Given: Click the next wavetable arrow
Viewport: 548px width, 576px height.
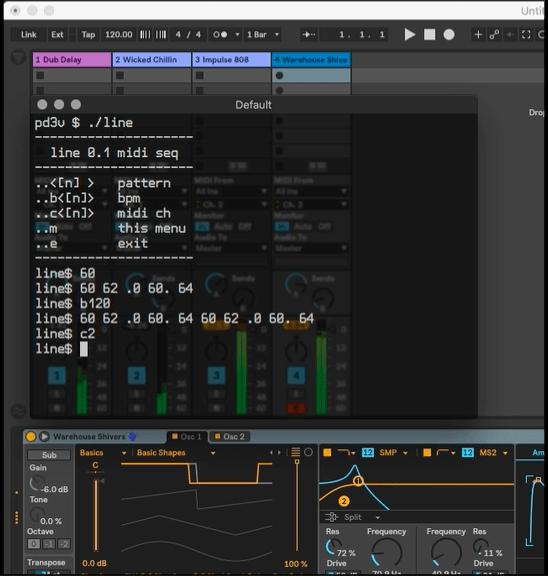Looking at the screenshot, I should [280, 453].
